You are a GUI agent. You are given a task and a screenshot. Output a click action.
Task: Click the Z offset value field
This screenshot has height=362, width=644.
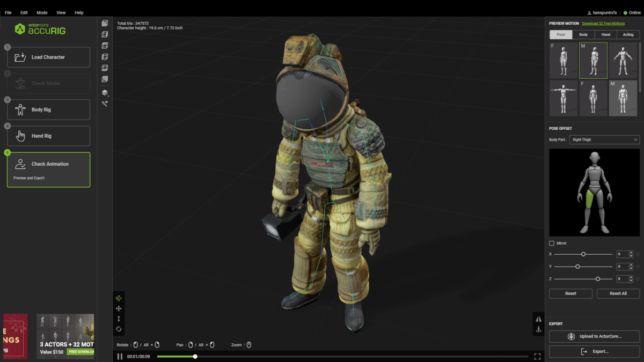click(x=623, y=279)
